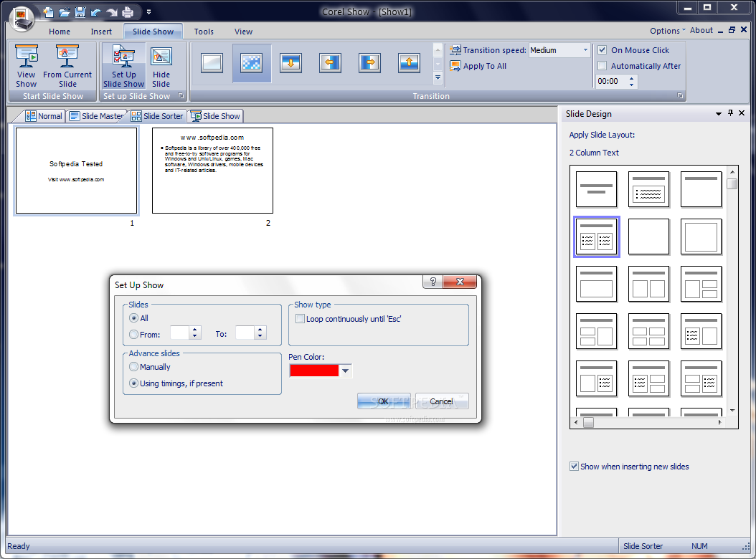Toggle Show when inserting new slides checkbox
This screenshot has height=559, width=756.
(574, 466)
